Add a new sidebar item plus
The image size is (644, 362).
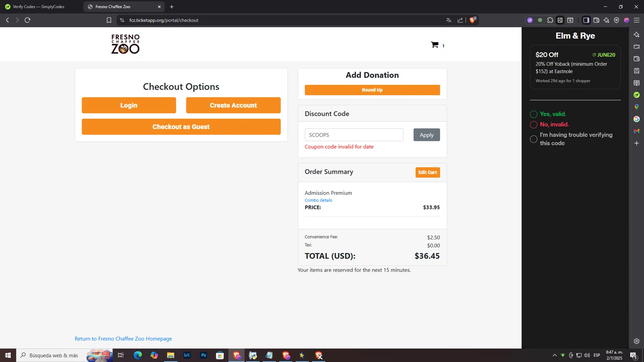click(637, 143)
